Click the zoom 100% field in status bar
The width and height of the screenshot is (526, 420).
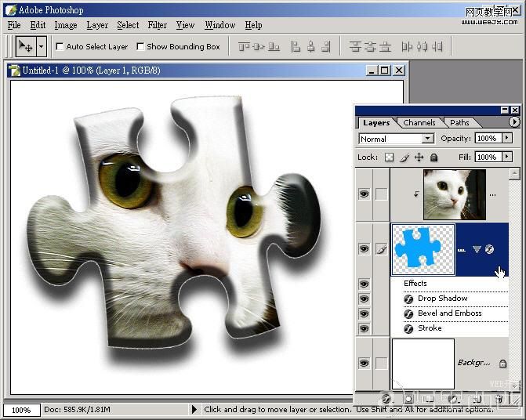pos(21,410)
